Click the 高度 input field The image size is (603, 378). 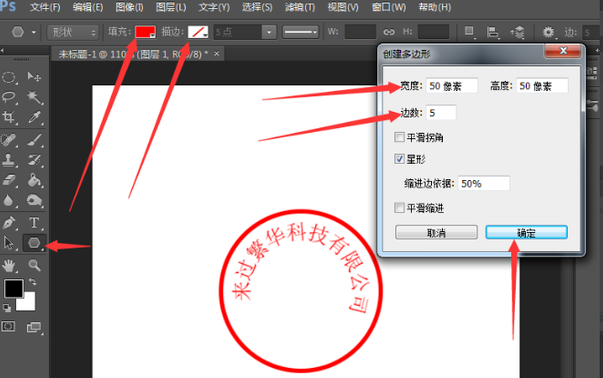coord(542,85)
